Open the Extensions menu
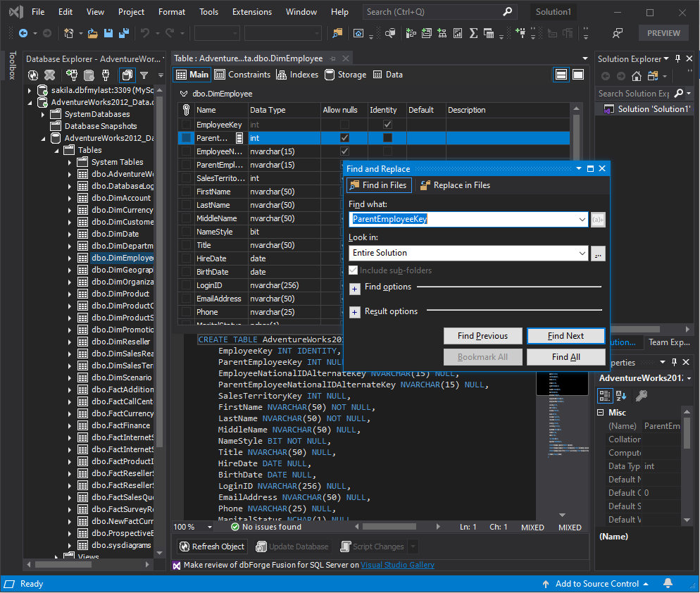 pyautogui.click(x=252, y=12)
